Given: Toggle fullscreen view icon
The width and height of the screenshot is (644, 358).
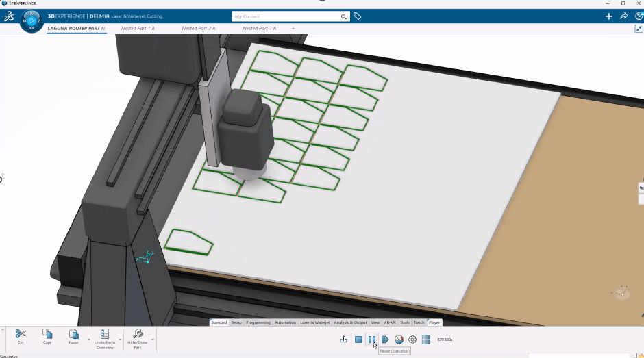Looking at the screenshot, I should coord(639,29).
